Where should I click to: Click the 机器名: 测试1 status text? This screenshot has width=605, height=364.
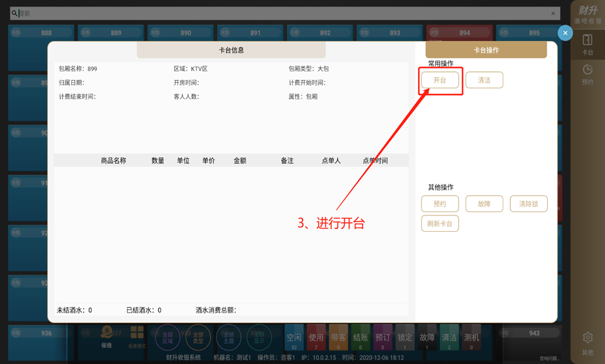[232, 357]
